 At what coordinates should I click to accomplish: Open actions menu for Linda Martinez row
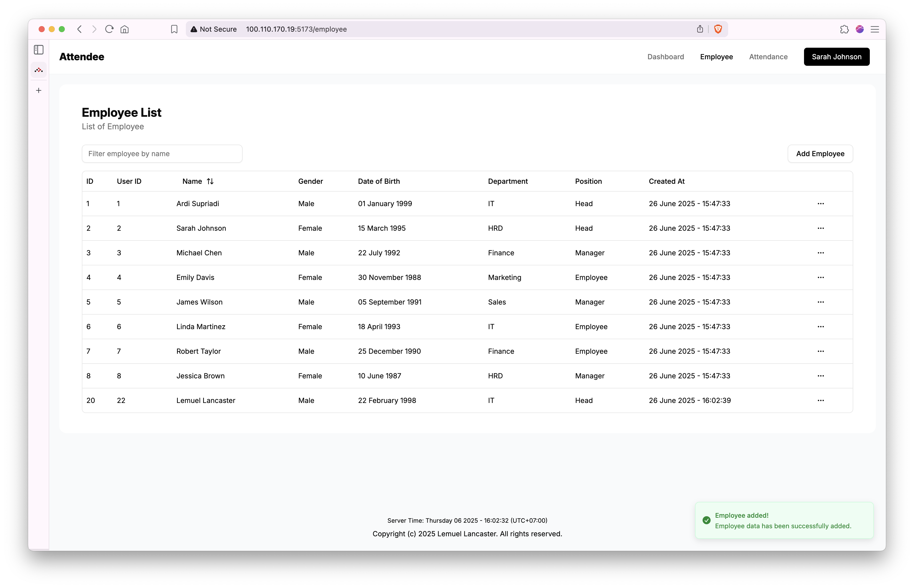point(820,327)
